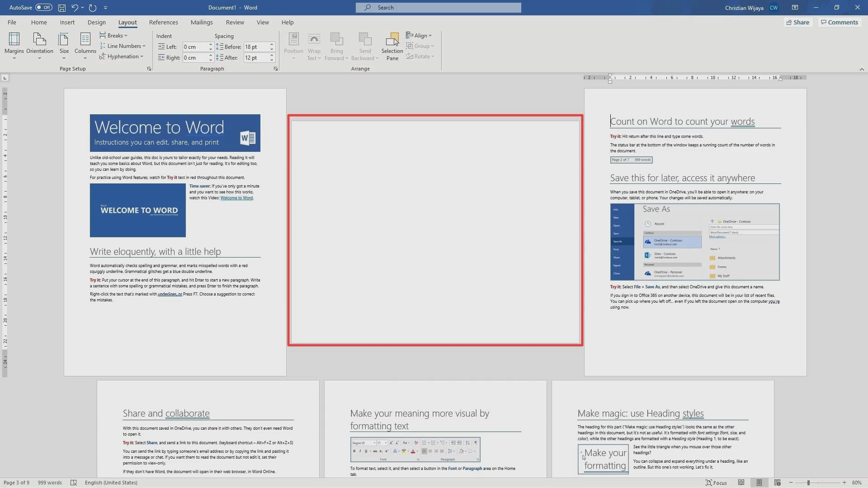Viewport: 868px width, 488px height.
Task: Open the File tab
Action: coord(12,22)
